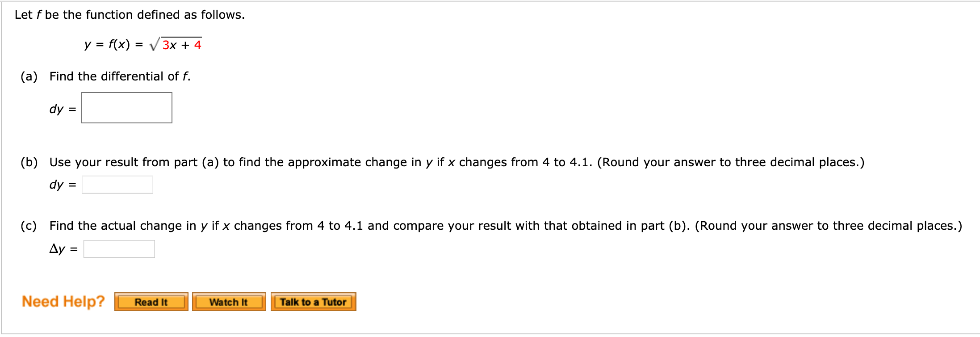Image resolution: width=980 pixels, height=337 pixels.
Task: Click the Watch It button
Action: pyautogui.click(x=228, y=302)
